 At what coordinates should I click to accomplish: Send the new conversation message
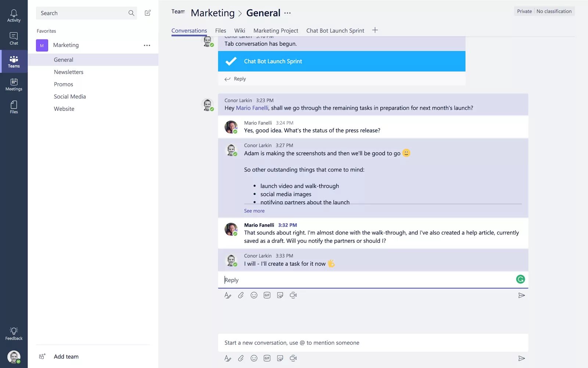(x=521, y=358)
